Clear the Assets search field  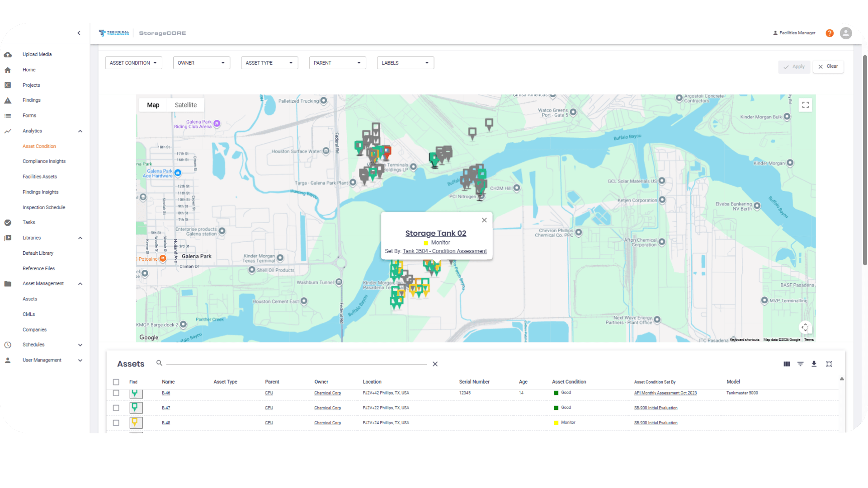coord(435,364)
